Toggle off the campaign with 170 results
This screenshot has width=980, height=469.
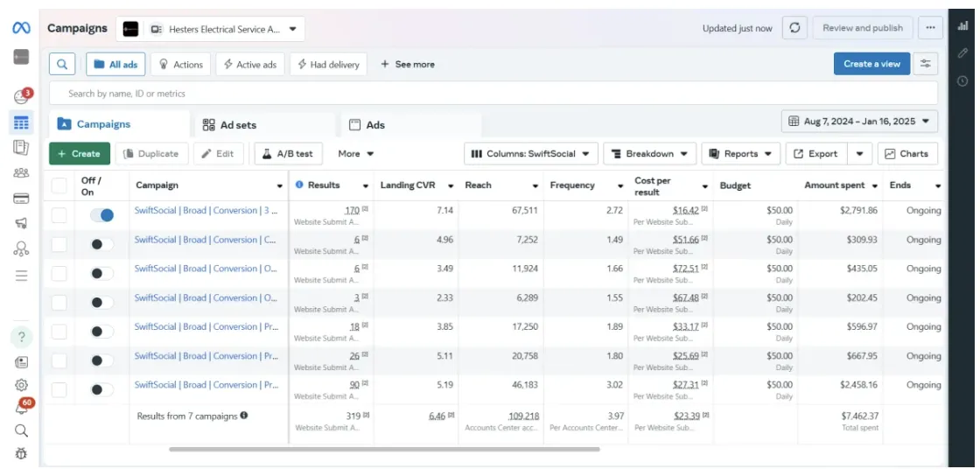coord(101,215)
